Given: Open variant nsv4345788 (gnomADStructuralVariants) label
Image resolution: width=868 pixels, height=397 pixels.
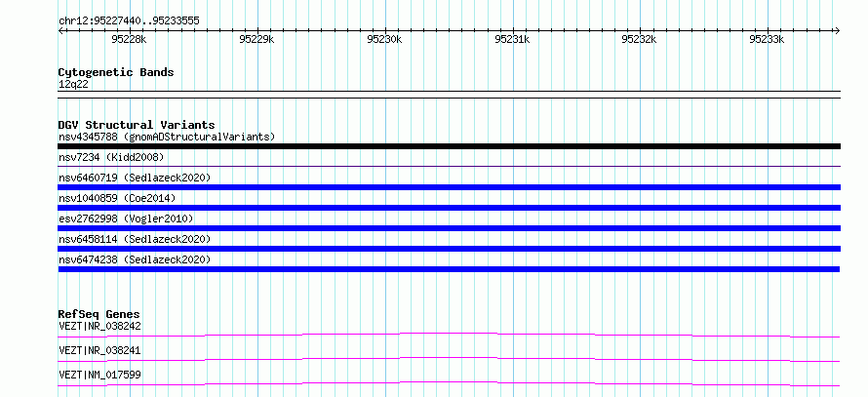Looking at the screenshot, I should 167,137.
